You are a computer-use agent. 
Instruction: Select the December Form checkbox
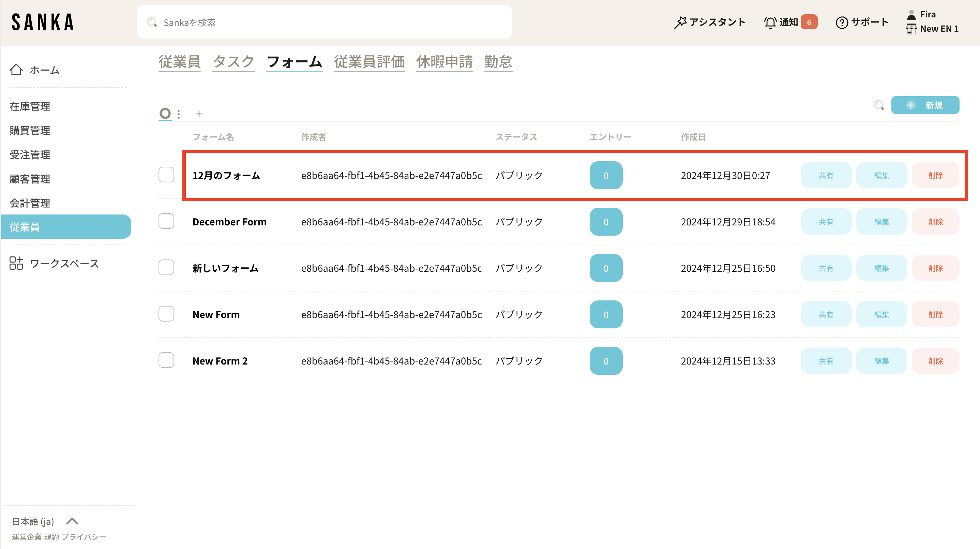(166, 221)
